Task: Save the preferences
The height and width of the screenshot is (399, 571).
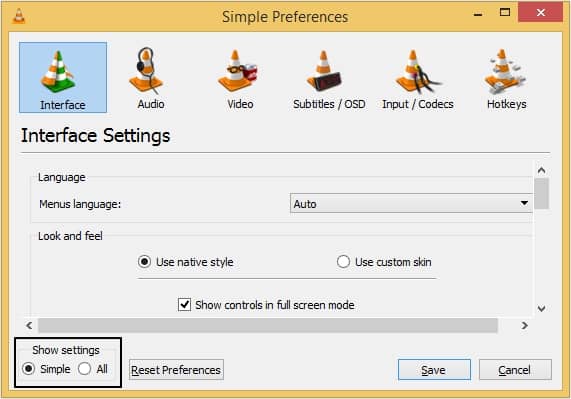Action: pyautogui.click(x=434, y=370)
